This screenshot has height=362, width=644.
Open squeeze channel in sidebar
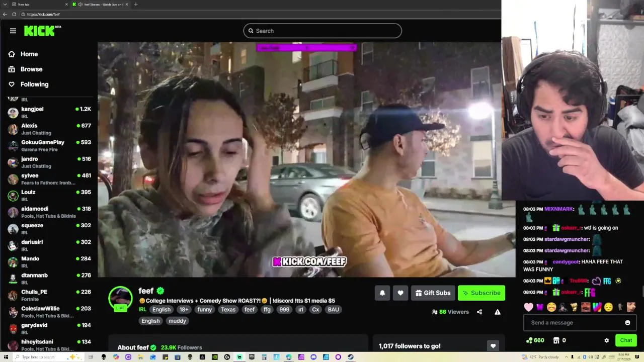point(49,228)
